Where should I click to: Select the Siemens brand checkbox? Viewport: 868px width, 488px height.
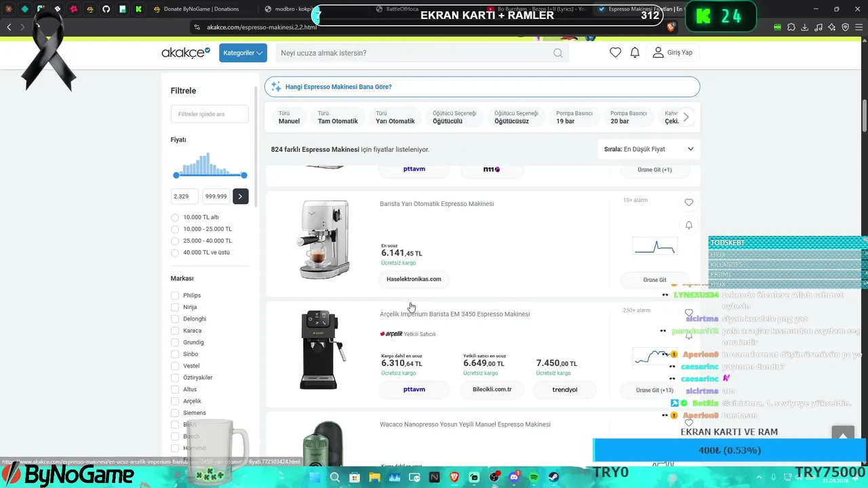click(175, 413)
